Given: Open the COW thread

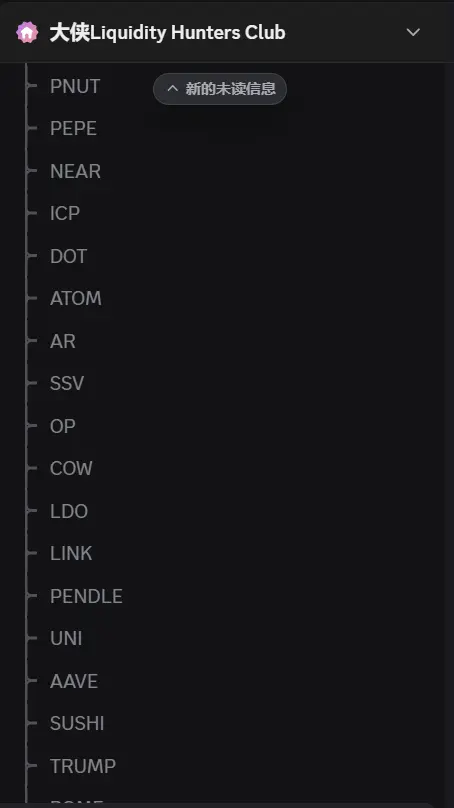Looking at the screenshot, I should tap(71, 468).
